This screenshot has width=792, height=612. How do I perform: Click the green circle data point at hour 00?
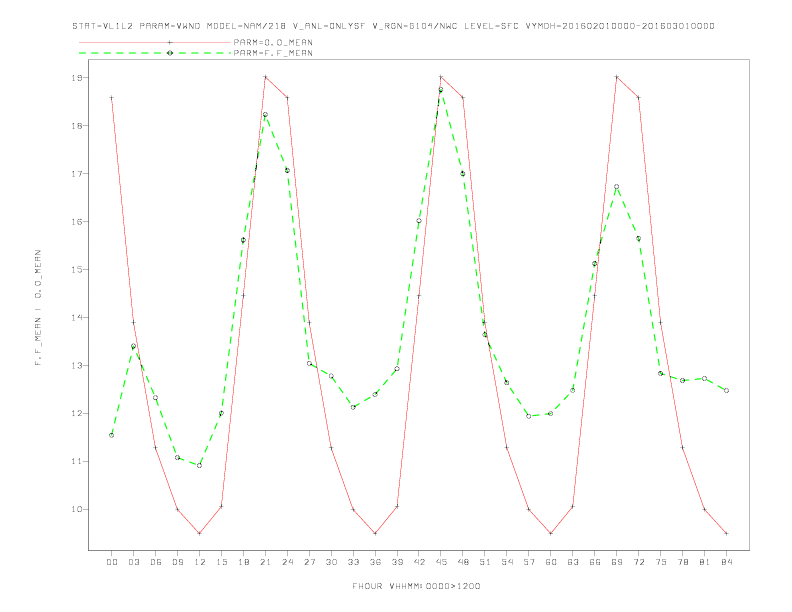click(112, 435)
